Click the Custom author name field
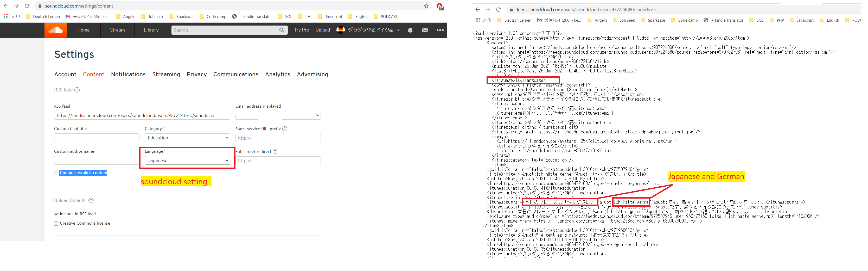Image resolution: width=868 pixels, height=271 pixels. [x=97, y=160]
